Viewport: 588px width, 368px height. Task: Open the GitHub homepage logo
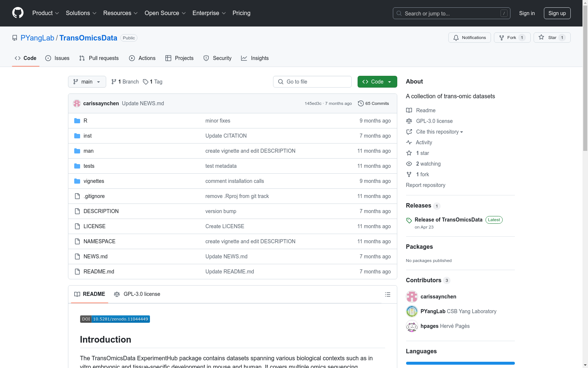tap(18, 13)
